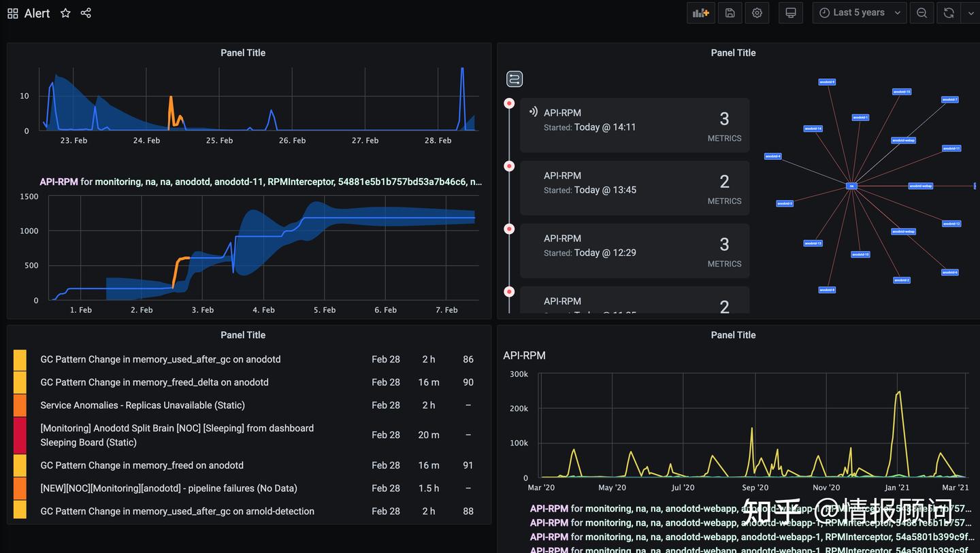980x553 pixels.
Task: Open dashboard settings via the gear icon
Action: point(757,12)
